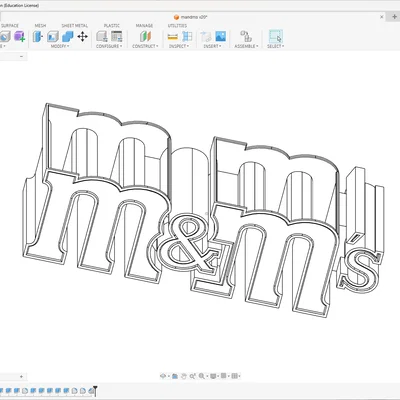Expand the comments panel with plus button

(x=21, y=377)
